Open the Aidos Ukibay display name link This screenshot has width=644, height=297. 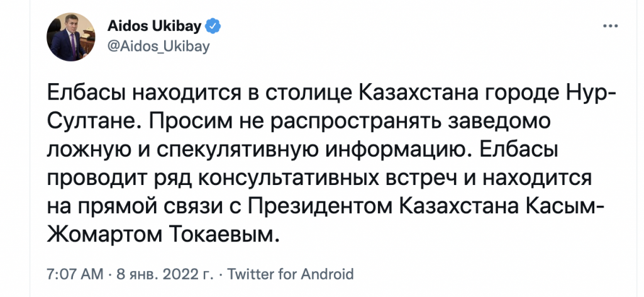click(x=155, y=26)
